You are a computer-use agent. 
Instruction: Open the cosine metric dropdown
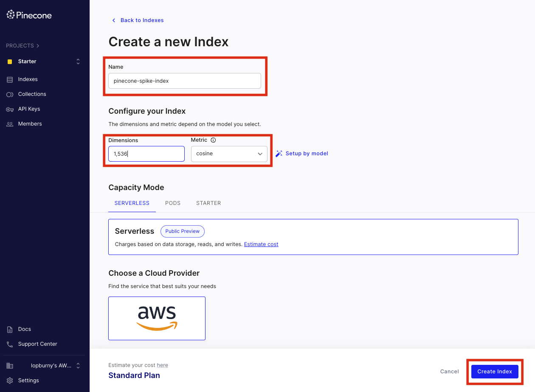229,154
